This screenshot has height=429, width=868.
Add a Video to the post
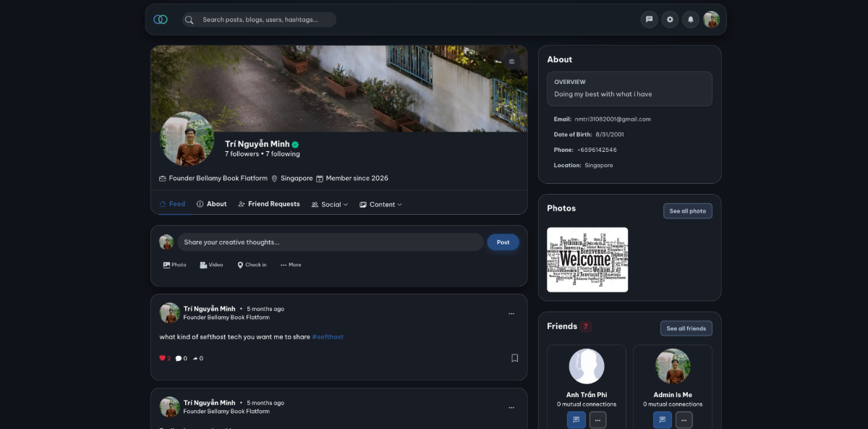click(x=211, y=265)
